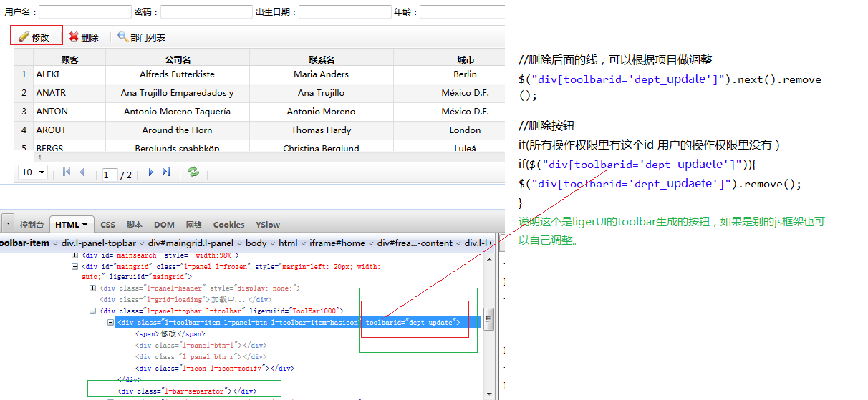Jump to last page of grid
Screen dimensions: 868x400
166,172
